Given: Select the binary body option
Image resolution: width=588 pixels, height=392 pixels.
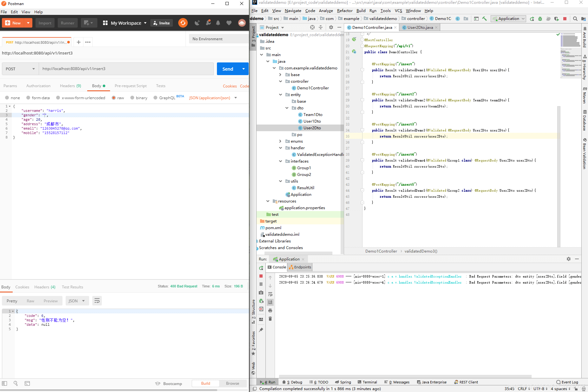Looking at the screenshot, I should 132,98.
